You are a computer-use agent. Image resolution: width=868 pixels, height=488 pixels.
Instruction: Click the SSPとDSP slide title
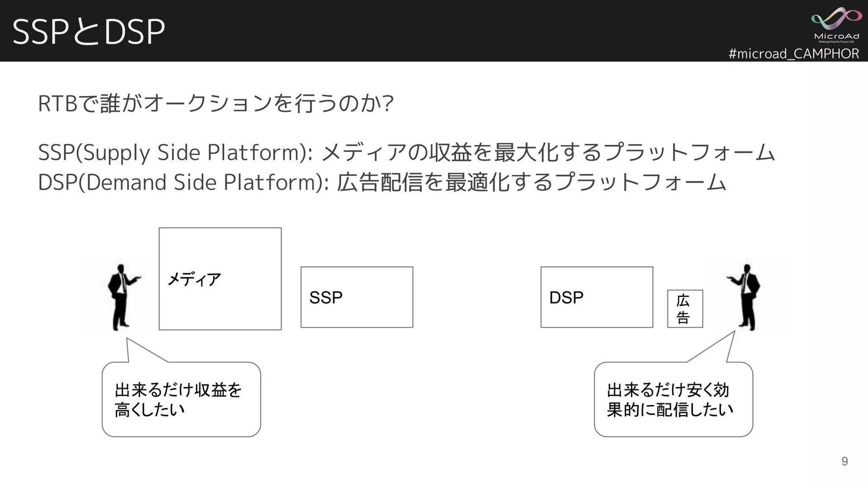[89, 32]
